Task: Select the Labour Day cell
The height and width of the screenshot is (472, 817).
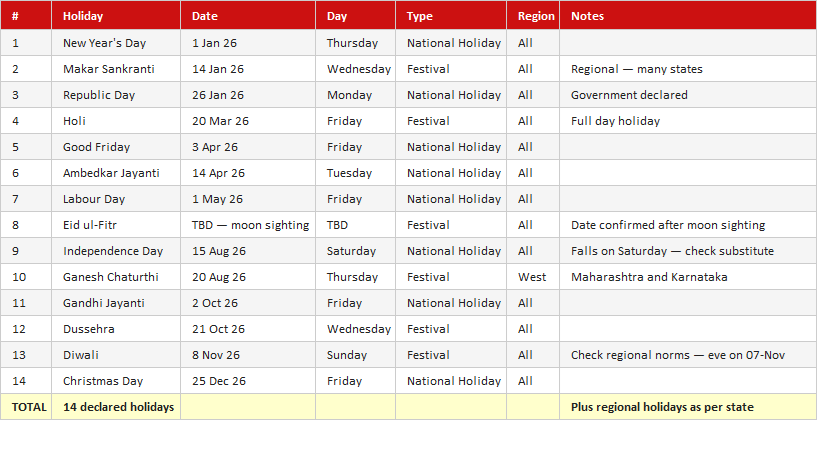Action: click(116, 199)
